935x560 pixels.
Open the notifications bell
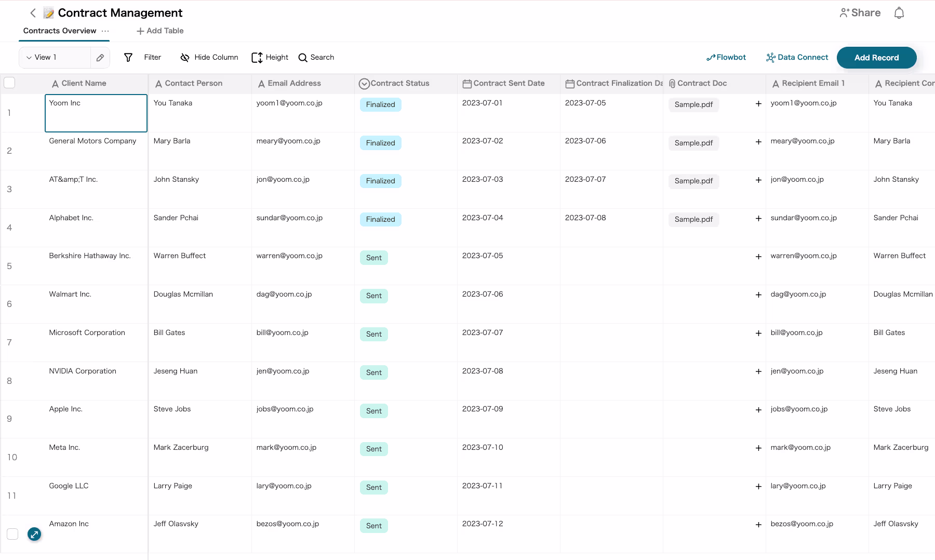(899, 13)
